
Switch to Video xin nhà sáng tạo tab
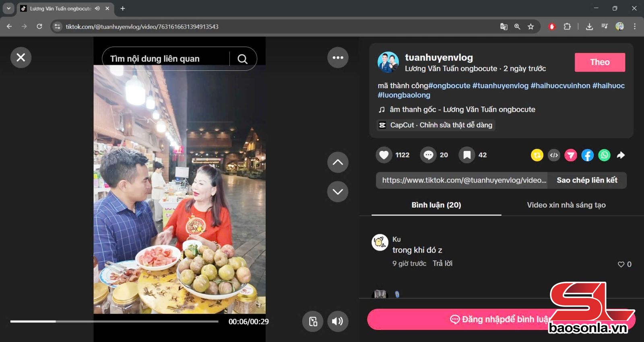click(x=566, y=205)
